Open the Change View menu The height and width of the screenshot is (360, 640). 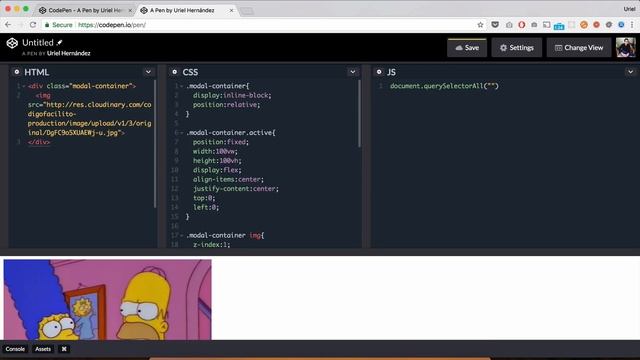pyautogui.click(x=579, y=48)
